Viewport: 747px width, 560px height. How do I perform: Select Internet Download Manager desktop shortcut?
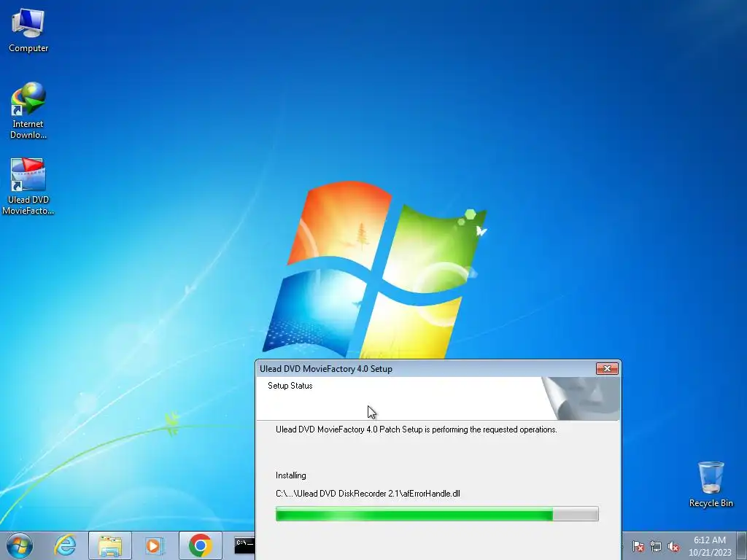(28, 111)
